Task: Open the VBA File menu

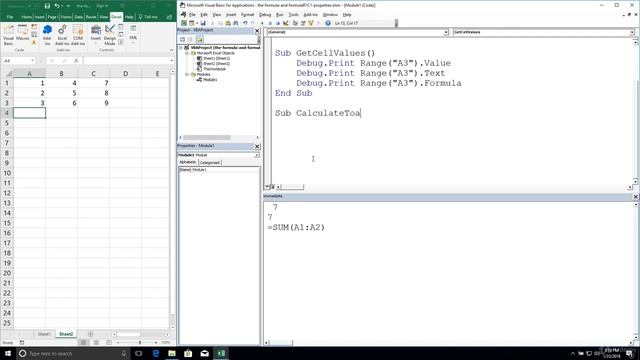Action: pyautogui.click(x=192, y=15)
